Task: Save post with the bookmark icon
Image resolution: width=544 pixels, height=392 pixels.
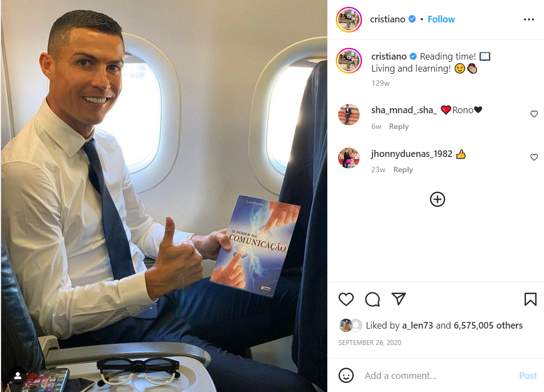Action: [530, 299]
